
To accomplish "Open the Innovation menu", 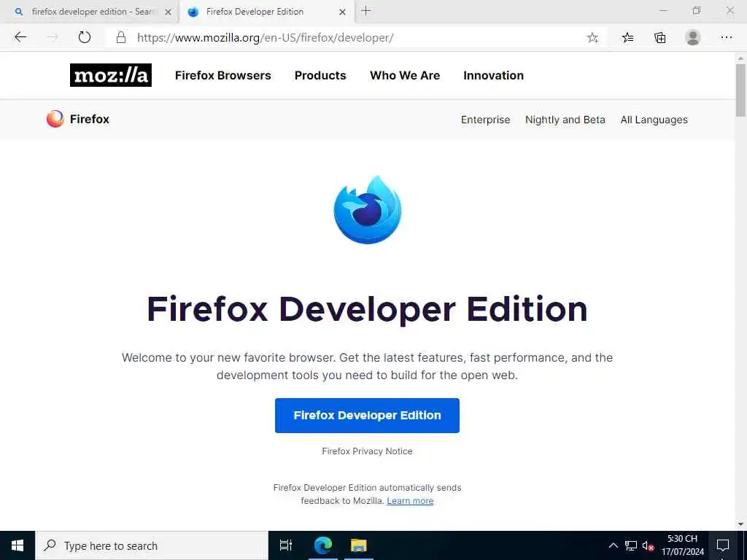I will pyautogui.click(x=494, y=75).
